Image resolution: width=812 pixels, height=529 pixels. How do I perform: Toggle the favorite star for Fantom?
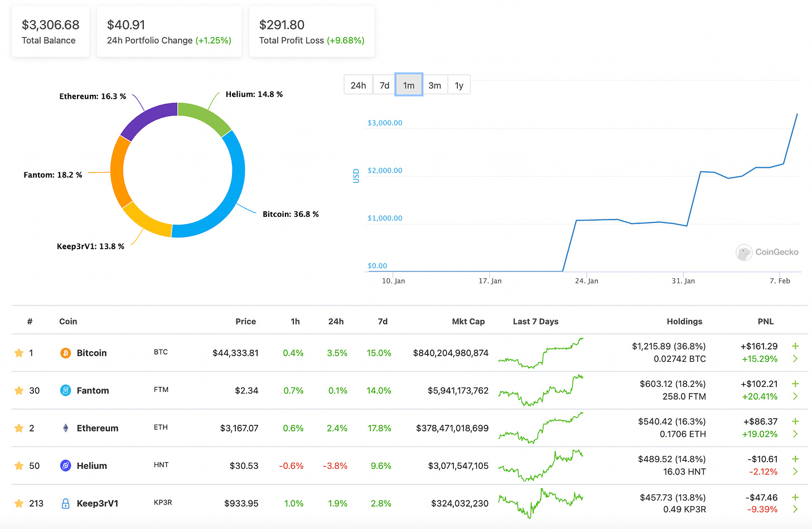pos(19,390)
